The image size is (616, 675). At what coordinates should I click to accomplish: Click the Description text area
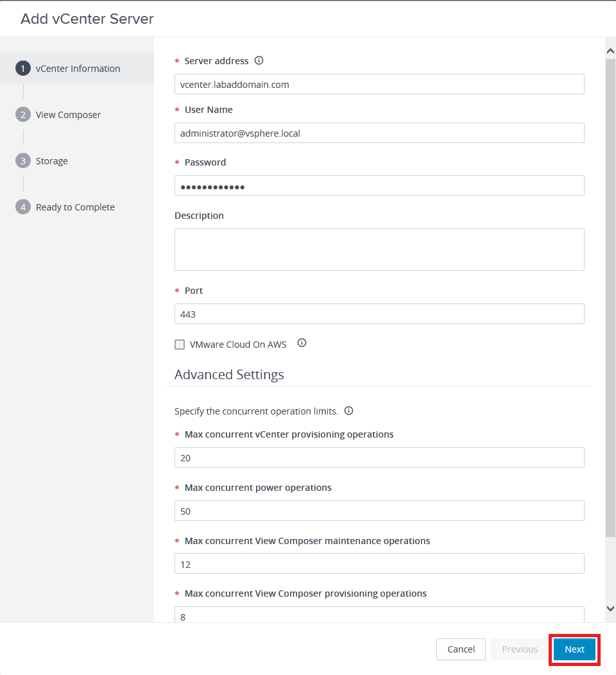point(379,249)
